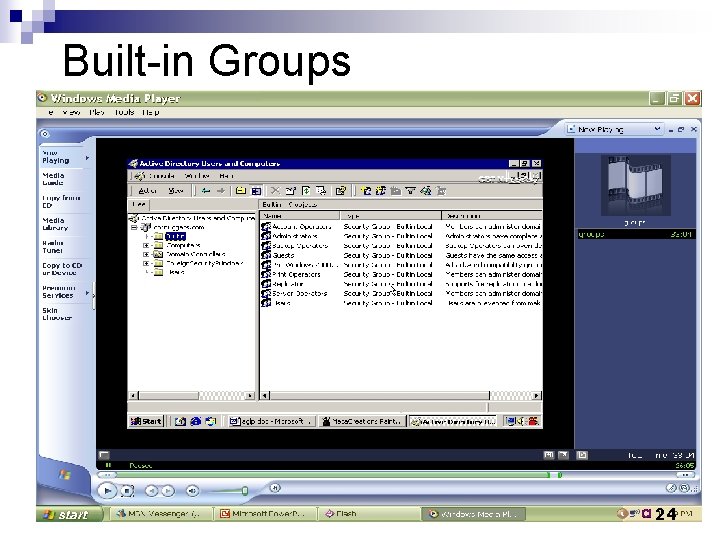
Task: Select the highlighted Builtin folder in tree
Action: click(175, 236)
